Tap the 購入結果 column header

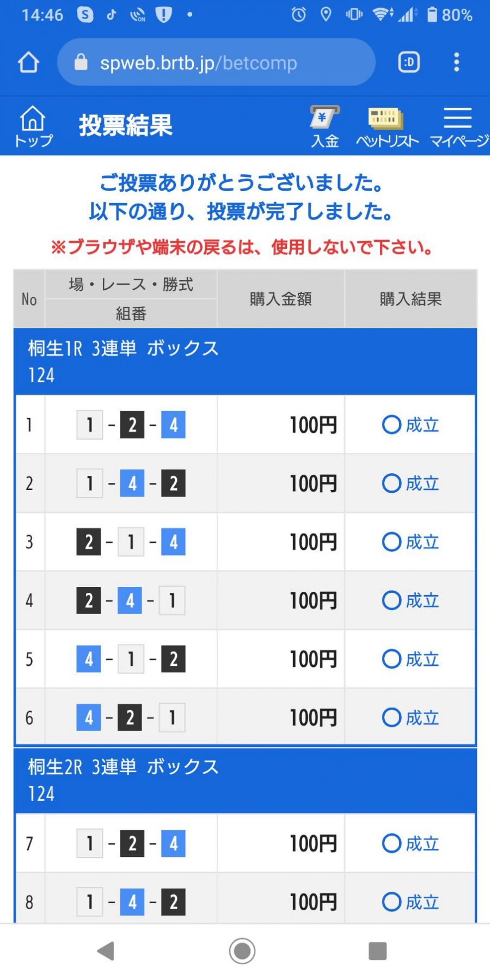[411, 299]
